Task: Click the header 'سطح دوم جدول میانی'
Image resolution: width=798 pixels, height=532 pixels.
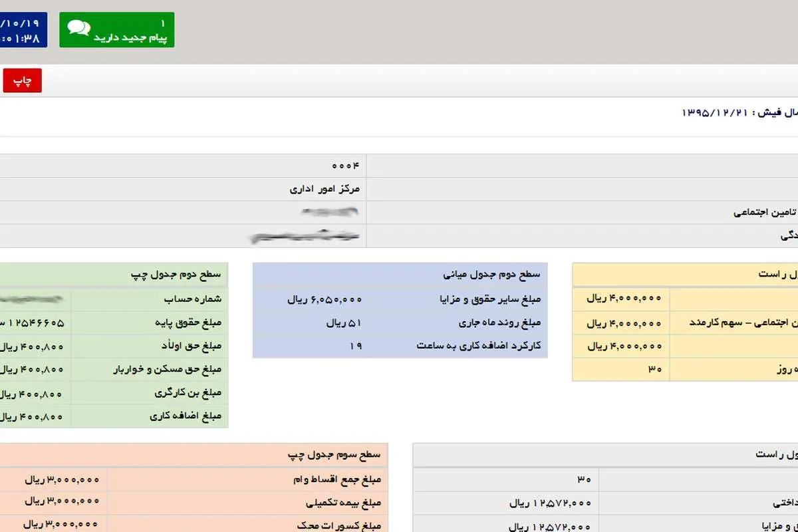Action: 492,273
